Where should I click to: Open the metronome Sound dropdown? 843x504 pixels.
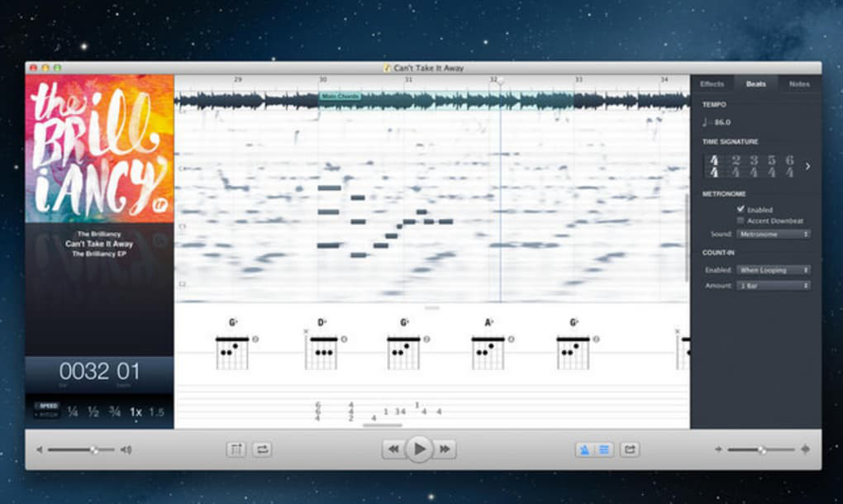click(x=774, y=234)
